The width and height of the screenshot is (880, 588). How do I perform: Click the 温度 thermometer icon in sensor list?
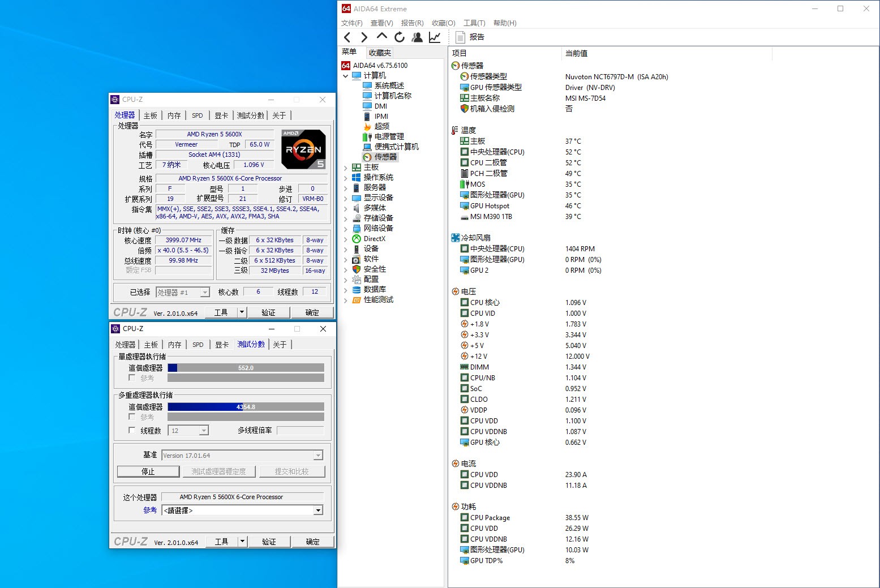(455, 130)
